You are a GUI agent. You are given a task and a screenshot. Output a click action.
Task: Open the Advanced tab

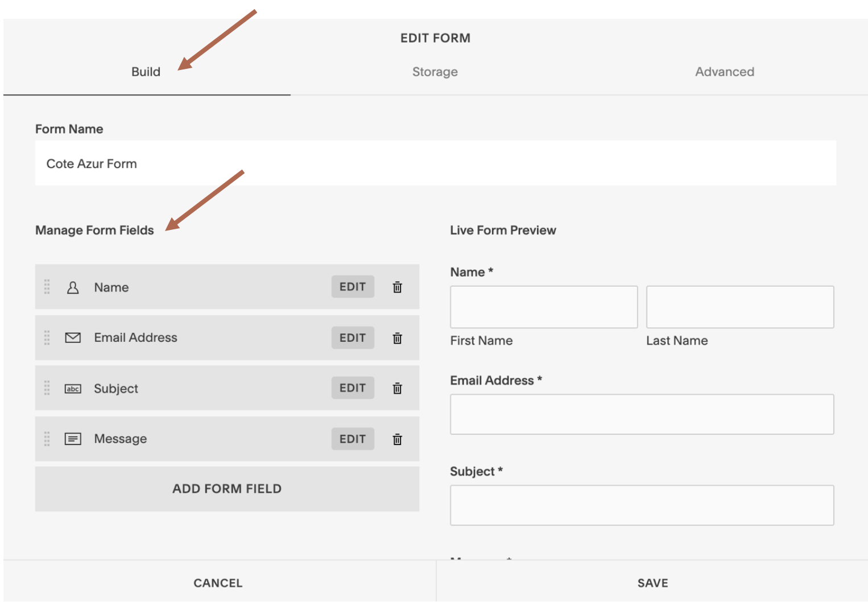coord(724,71)
